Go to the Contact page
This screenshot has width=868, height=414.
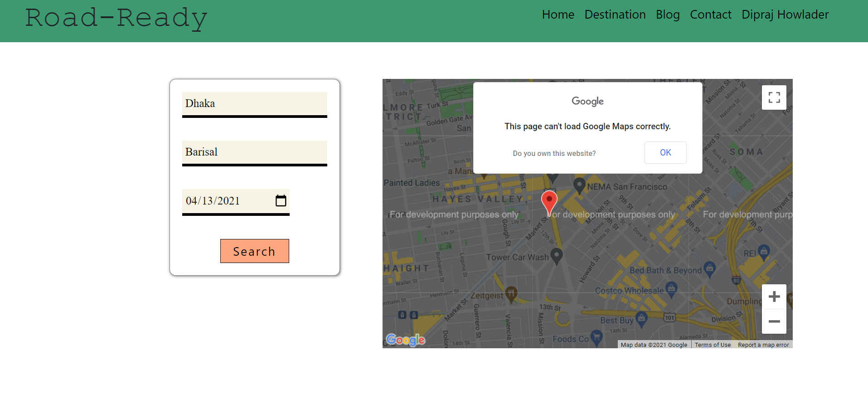pos(710,14)
